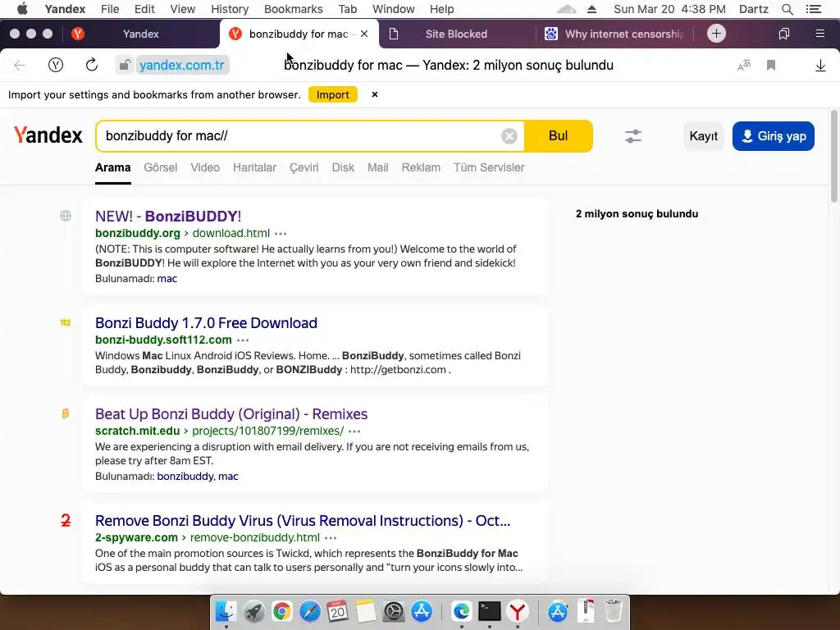Dismiss the import settings banner
The width and height of the screenshot is (840, 630).
click(x=374, y=94)
